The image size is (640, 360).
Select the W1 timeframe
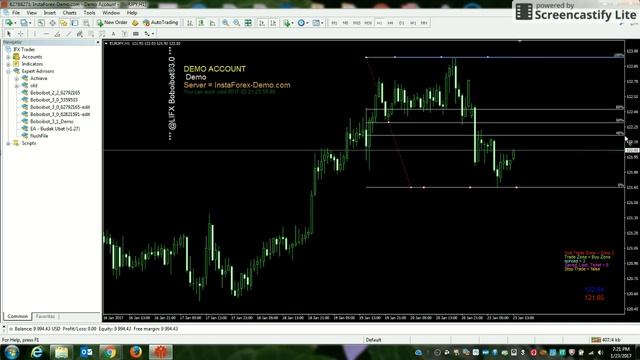click(413, 23)
